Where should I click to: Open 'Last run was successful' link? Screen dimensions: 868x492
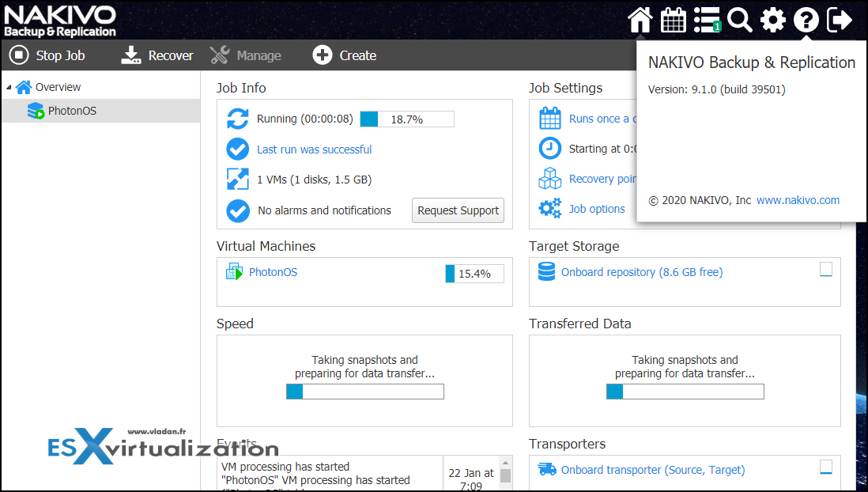pyautogui.click(x=314, y=149)
